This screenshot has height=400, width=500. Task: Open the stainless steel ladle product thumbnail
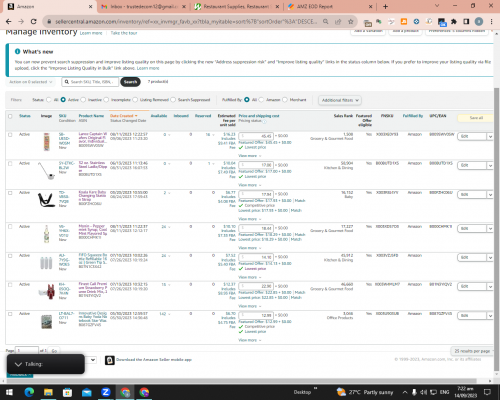point(46,170)
